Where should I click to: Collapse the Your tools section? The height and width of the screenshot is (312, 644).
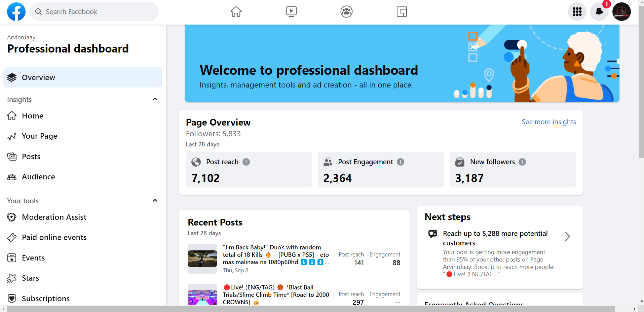pyautogui.click(x=155, y=201)
